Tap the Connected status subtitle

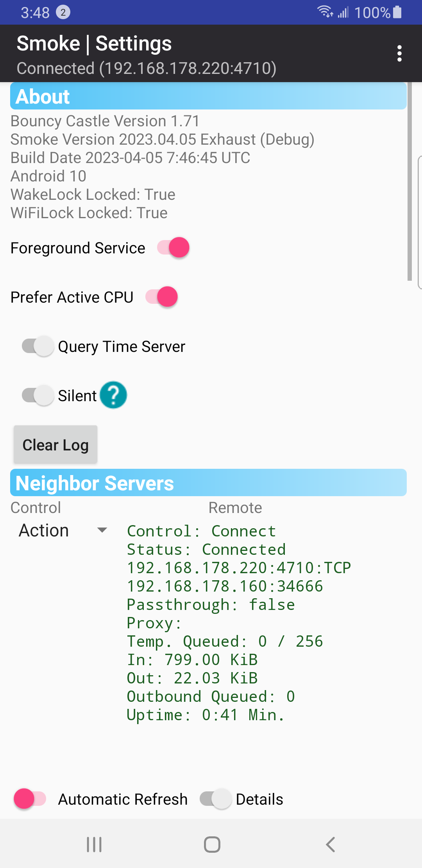tap(147, 68)
